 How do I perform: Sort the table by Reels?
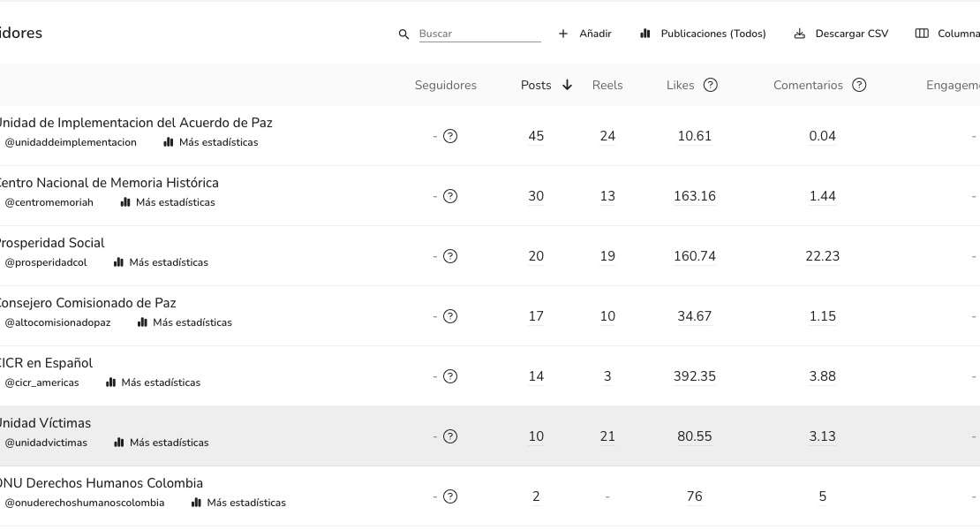click(607, 85)
